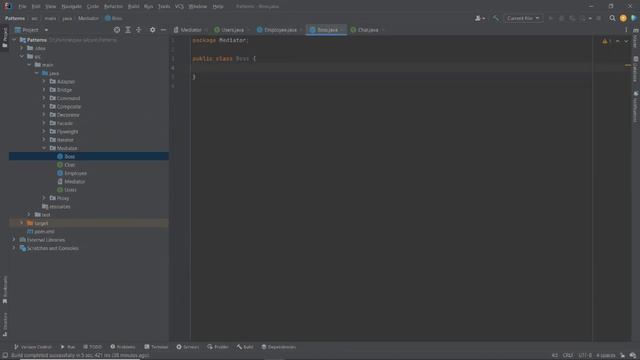Open the Navigate menu
Viewport: 640px width, 360px height.
[x=71, y=7]
